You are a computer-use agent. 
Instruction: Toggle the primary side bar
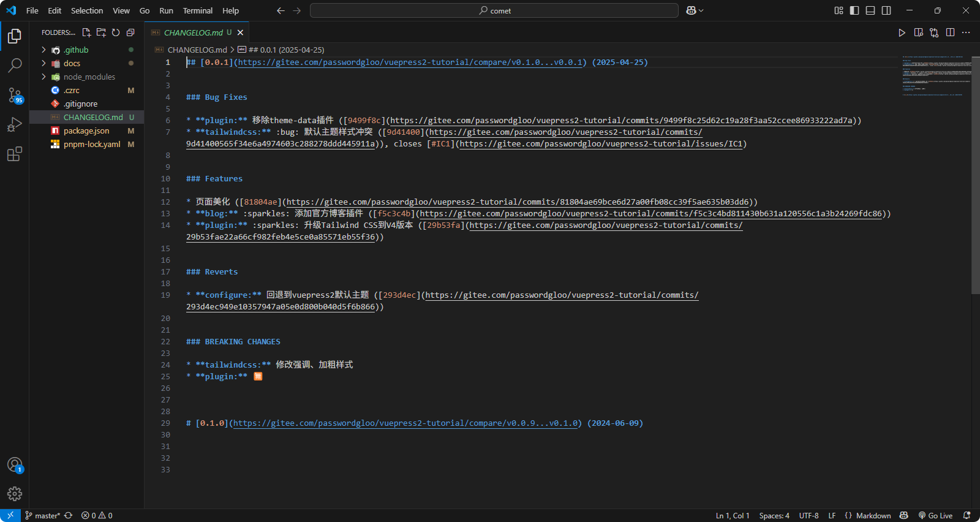(x=854, y=10)
